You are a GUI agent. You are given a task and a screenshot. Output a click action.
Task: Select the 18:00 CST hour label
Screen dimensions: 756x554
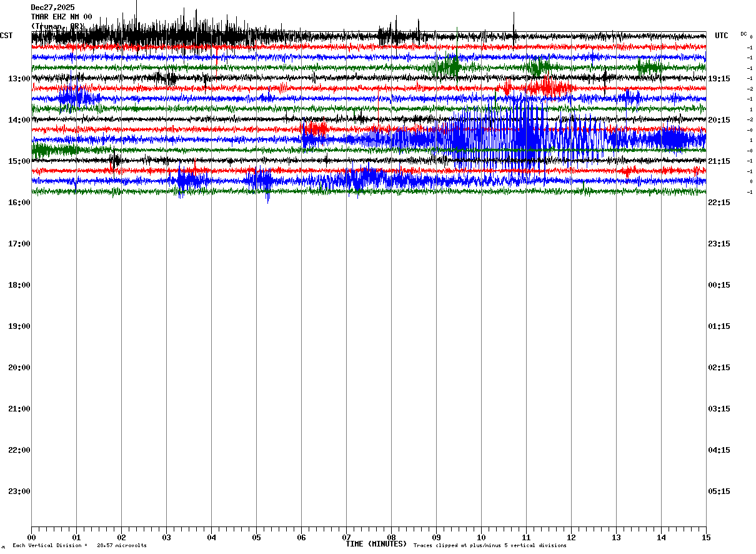click(19, 285)
